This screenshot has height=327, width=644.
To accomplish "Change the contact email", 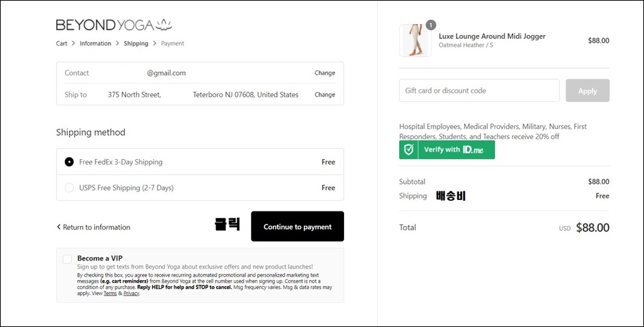I will pos(325,73).
